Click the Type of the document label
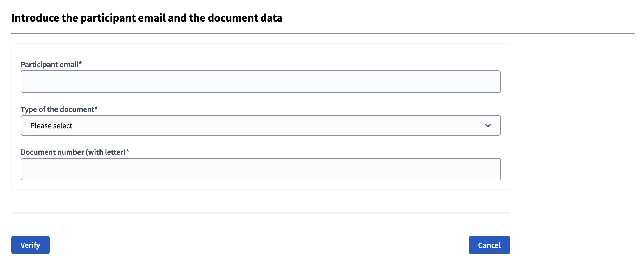 (59, 109)
